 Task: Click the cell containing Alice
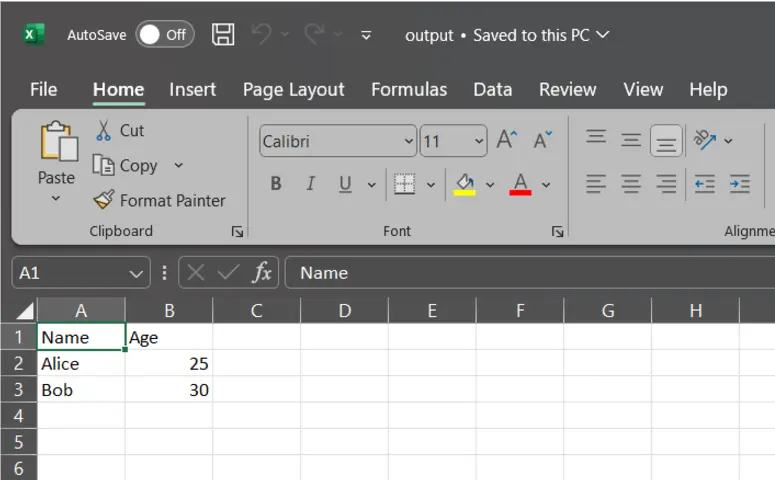click(81, 363)
